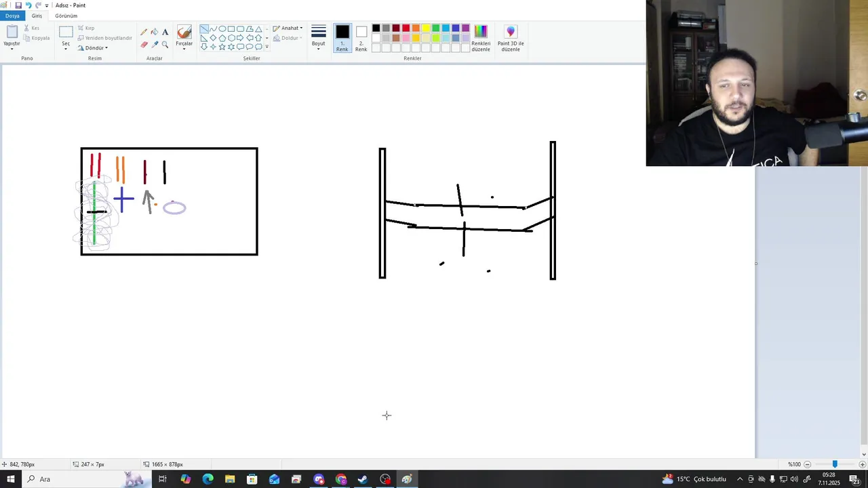Choose the Rectangle shape
868x488 pixels.
pos(231,29)
